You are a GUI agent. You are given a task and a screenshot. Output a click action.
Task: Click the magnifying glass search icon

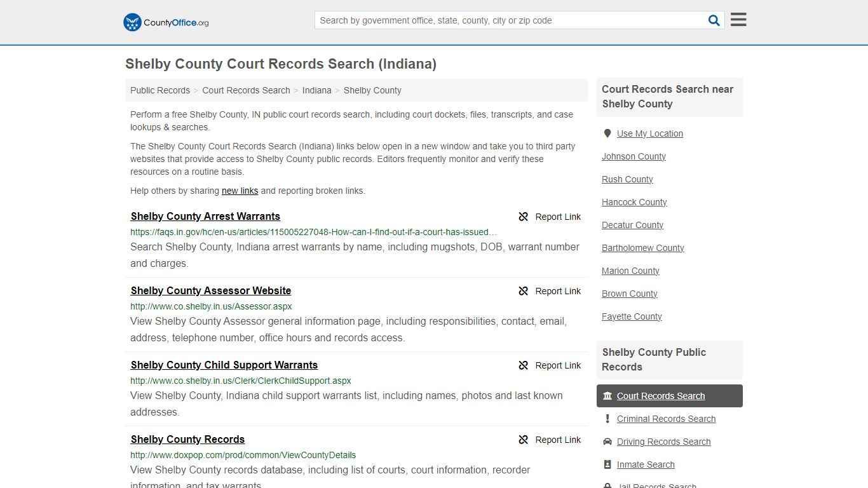coord(714,20)
